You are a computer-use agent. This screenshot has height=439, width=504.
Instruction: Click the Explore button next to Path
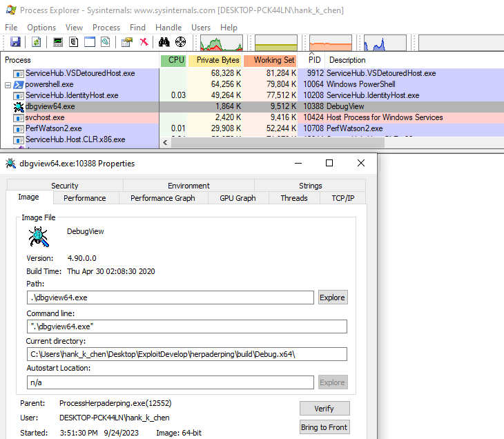tap(333, 297)
